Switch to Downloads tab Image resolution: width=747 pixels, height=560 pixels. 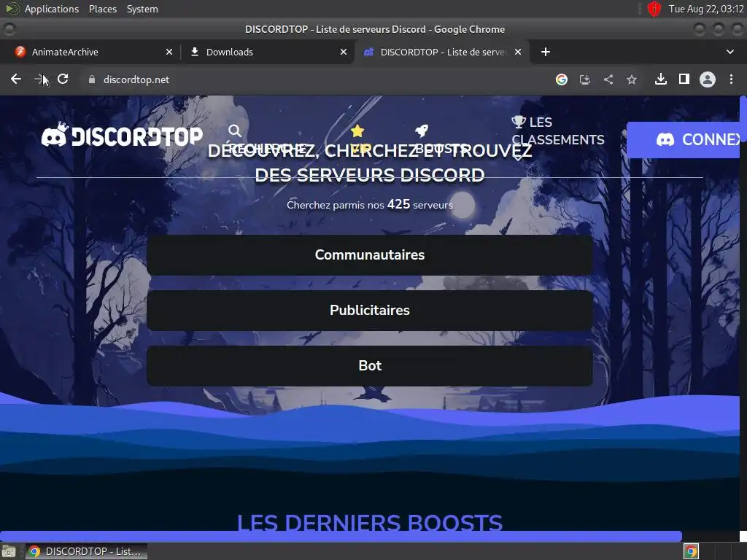268,52
